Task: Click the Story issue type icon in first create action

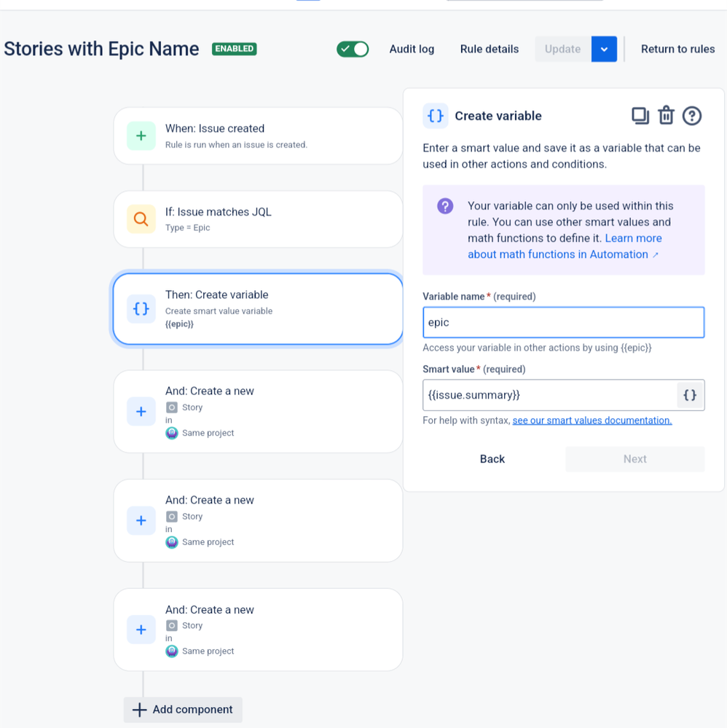Action: coord(172,407)
